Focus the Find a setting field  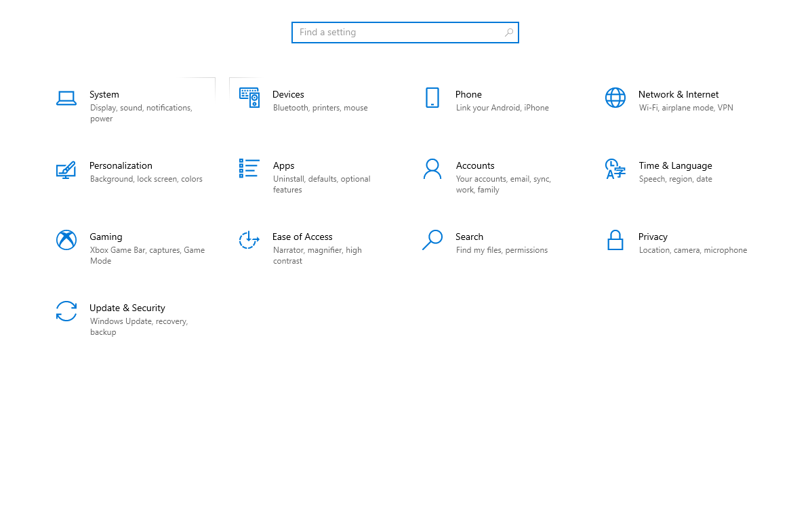pos(405,33)
